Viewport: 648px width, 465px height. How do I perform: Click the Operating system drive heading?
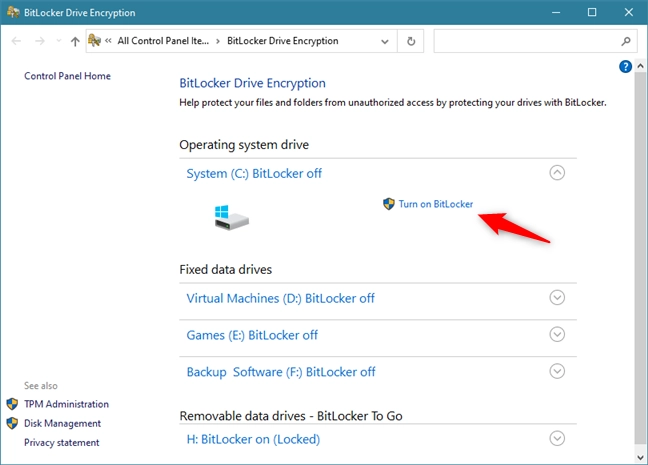[x=244, y=145]
